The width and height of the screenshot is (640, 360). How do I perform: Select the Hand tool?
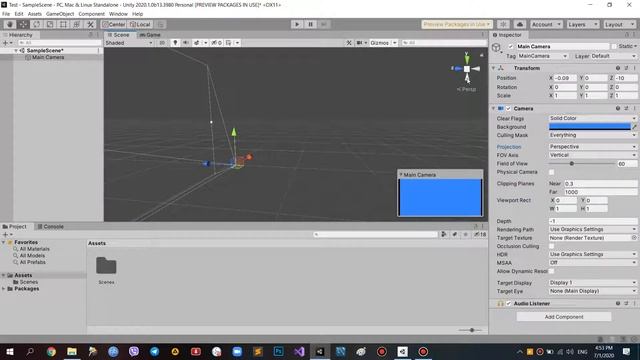pos(10,24)
